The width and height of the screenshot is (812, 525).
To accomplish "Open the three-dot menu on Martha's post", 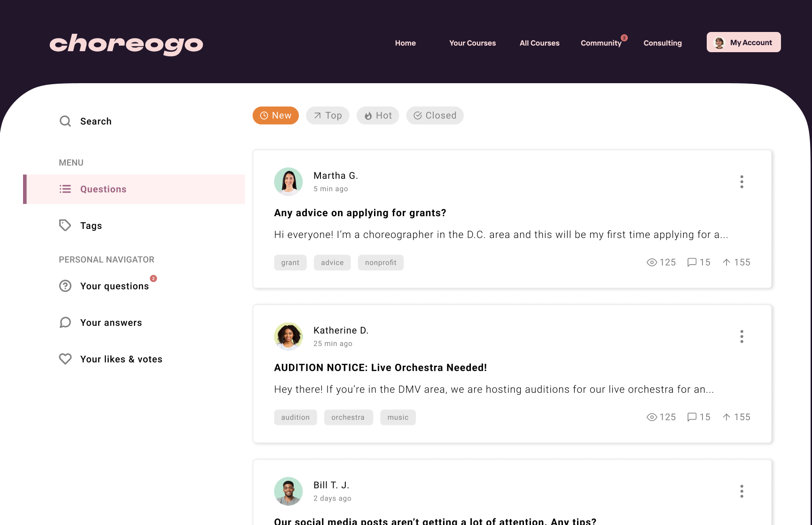I will click(742, 182).
